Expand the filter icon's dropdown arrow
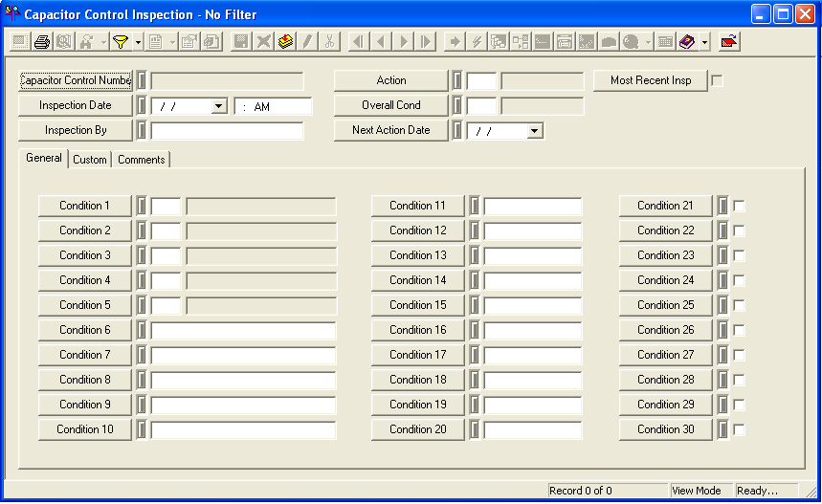The image size is (822, 504). pyautogui.click(x=138, y=41)
